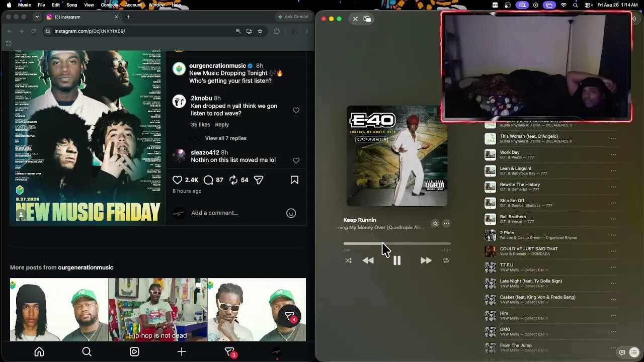This screenshot has width=644, height=362.
Task: Open options for 2 Plots track
Action: (613, 235)
